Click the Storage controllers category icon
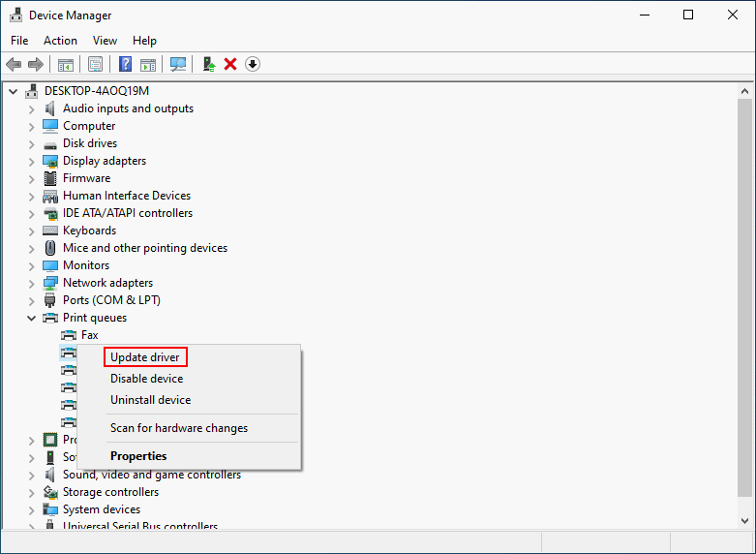The image size is (756, 554). pyautogui.click(x=50, y=492)
